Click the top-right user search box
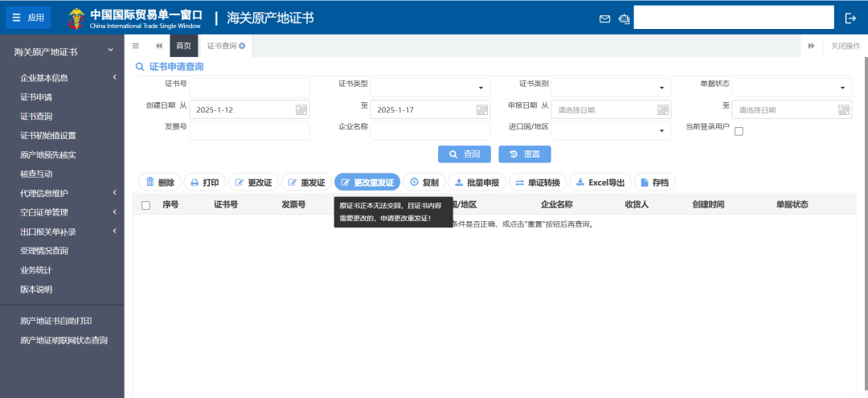The height and width of the screenshot is (398, 868). (x=734, y=18)
